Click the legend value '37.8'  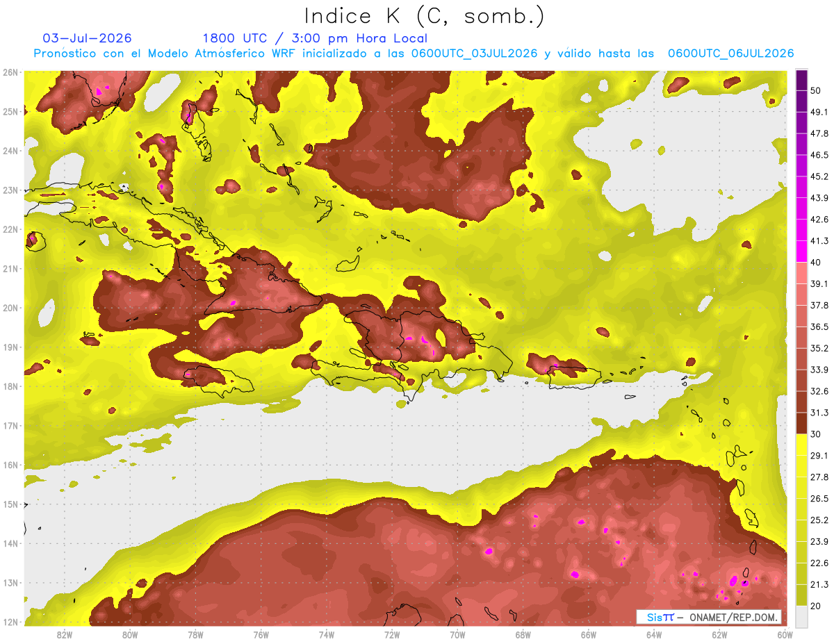pyautogui.click(x=819, y=305)
